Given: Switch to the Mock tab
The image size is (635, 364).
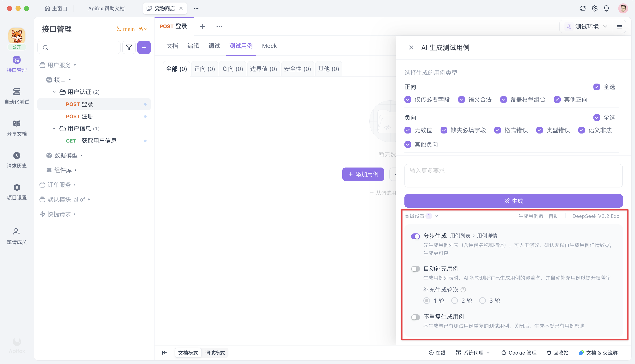Looking at the screenshot, I should click(269, 46).
